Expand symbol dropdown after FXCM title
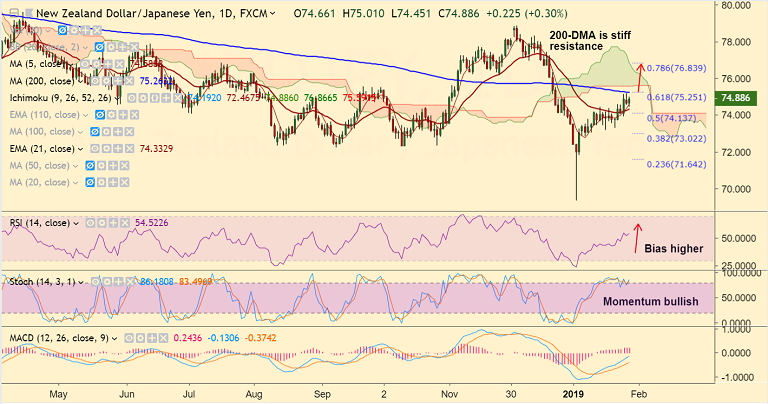This screenshot has width=768, height=404. pos(273,14)
